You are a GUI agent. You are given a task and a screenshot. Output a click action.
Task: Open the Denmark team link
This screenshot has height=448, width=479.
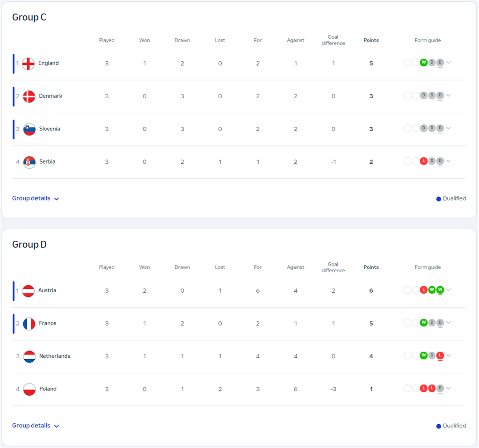click(51, 96)
